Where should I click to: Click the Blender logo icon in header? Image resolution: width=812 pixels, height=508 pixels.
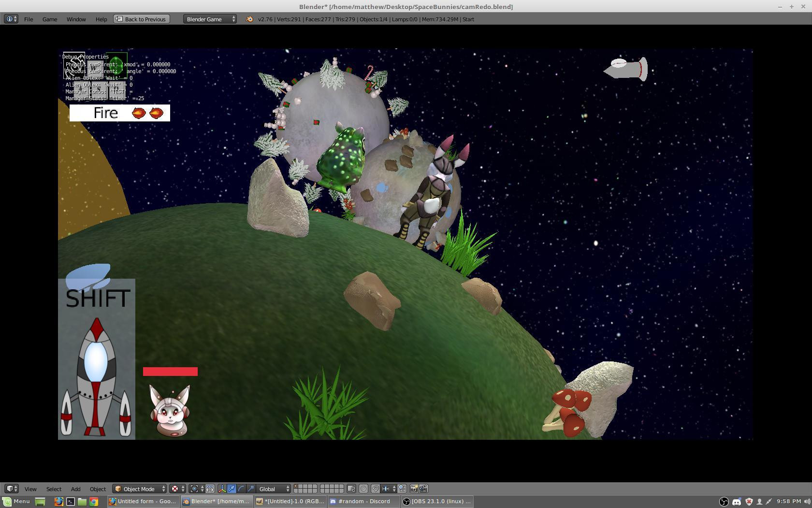click(x=249, y=19)
